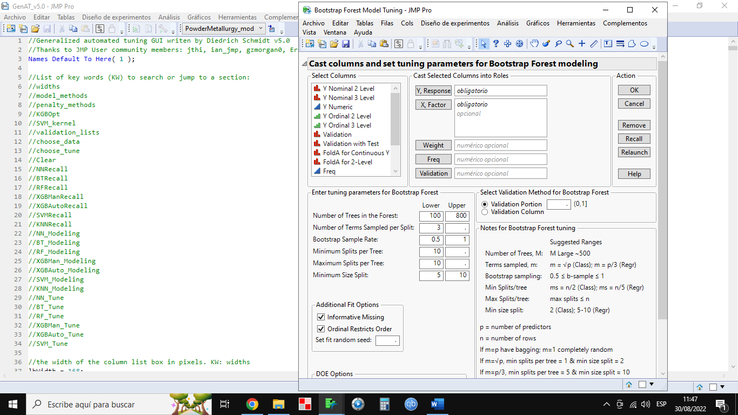Activate the brush tool

(x=546, y=44)
